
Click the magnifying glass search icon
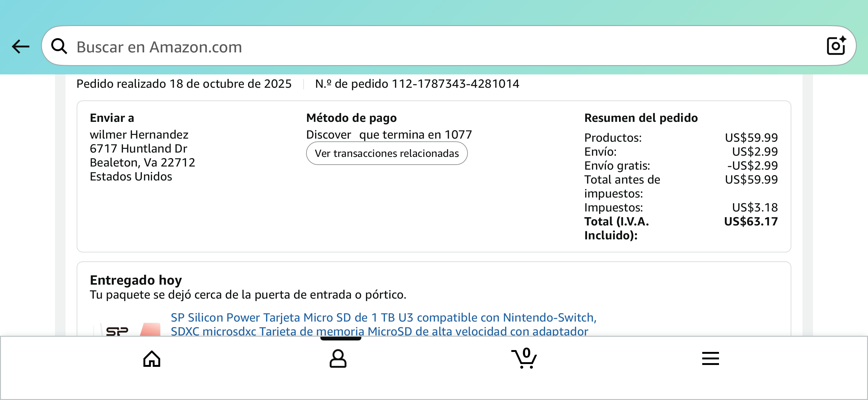coord(59,46)
